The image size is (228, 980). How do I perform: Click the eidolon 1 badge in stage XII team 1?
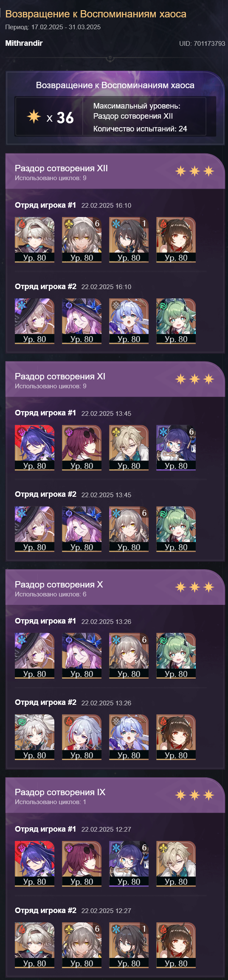[144, 223]
